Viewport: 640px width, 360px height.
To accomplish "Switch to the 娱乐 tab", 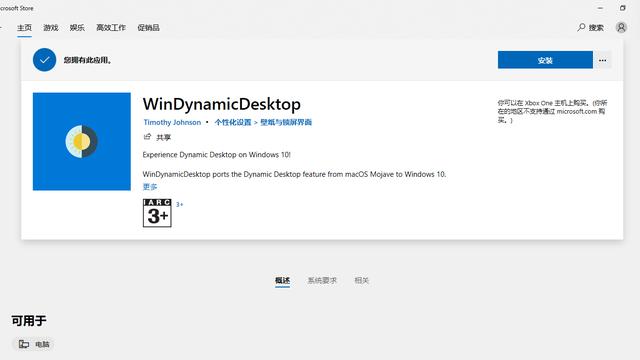I will (x=77, y=28).
